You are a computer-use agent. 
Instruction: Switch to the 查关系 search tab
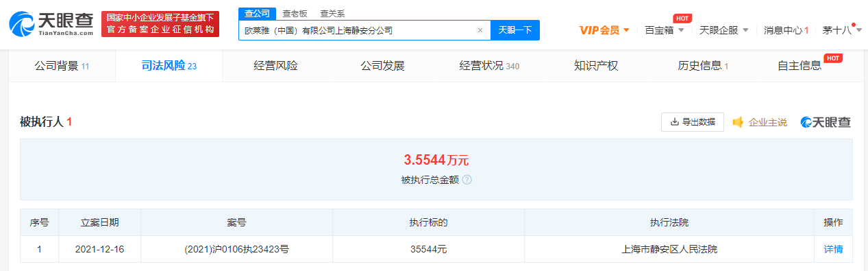tap(332, 14)
